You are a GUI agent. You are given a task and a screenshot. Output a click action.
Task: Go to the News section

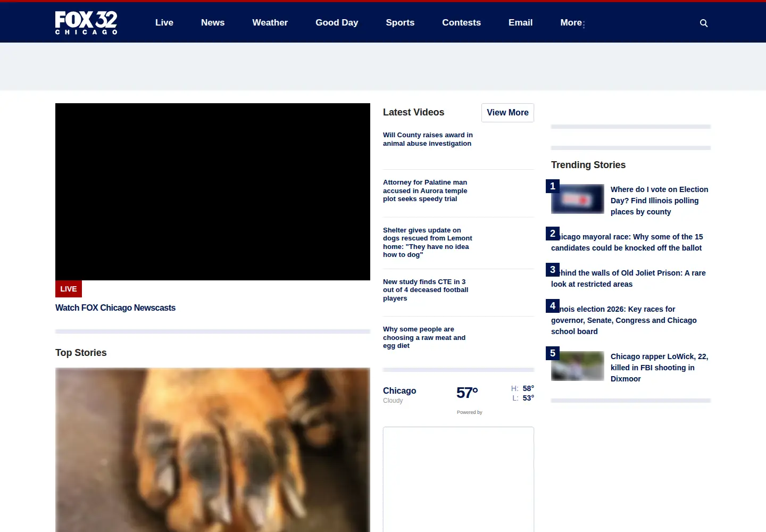[x=213, y=22]
